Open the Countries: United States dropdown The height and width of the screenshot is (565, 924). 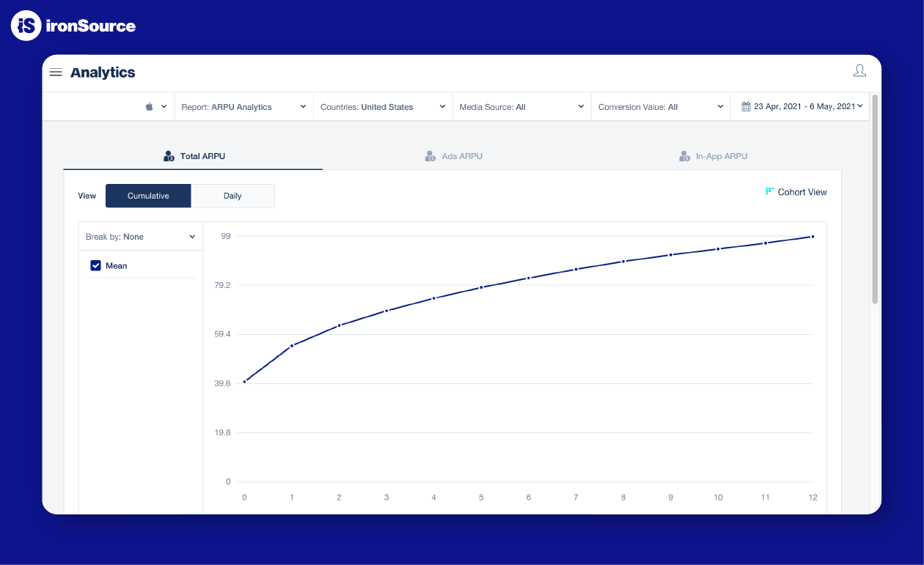[x=383, y=107]
